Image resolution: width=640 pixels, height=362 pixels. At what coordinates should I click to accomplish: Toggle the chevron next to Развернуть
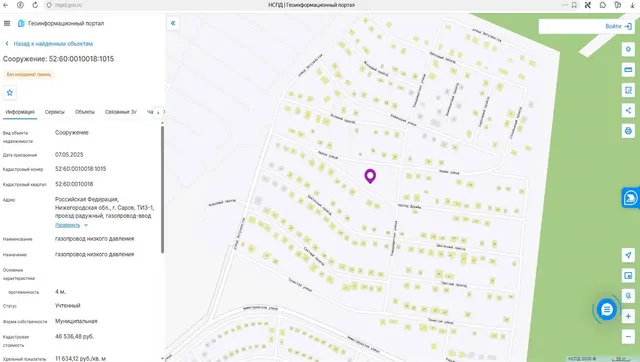(86, 225)
